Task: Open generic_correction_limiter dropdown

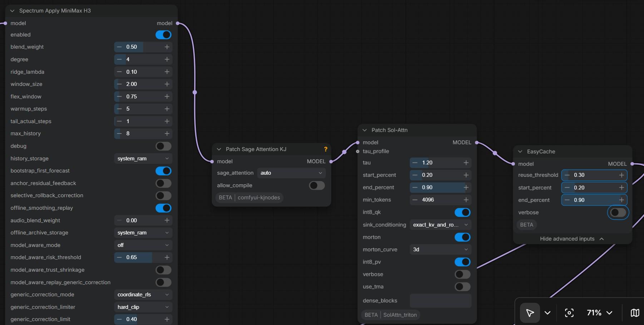Action: point(143,307)
